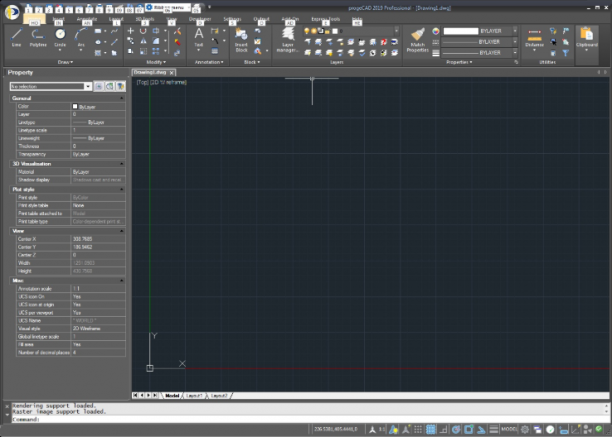
Task: Toggle the pick-add selection mode button in Property panel
Action: click(99, 86)
